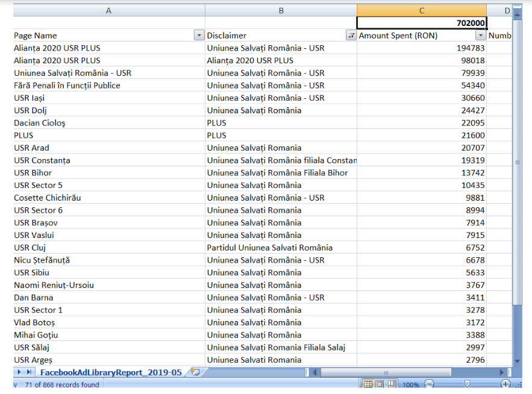Viewport: 532px width, 394px height.
Task: Open the Amount Spent (RON) filter dropdown
Action: coord(480,36)
